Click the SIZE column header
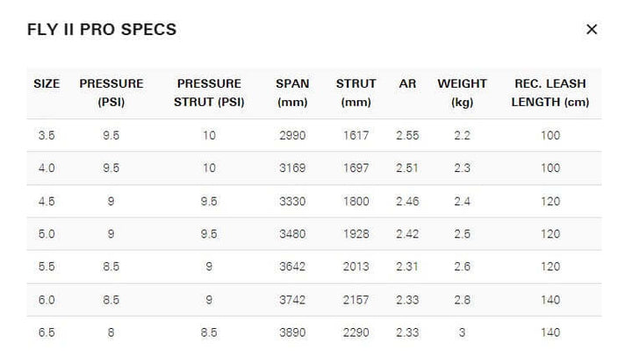The image size is (632, 364). point(47,84)
